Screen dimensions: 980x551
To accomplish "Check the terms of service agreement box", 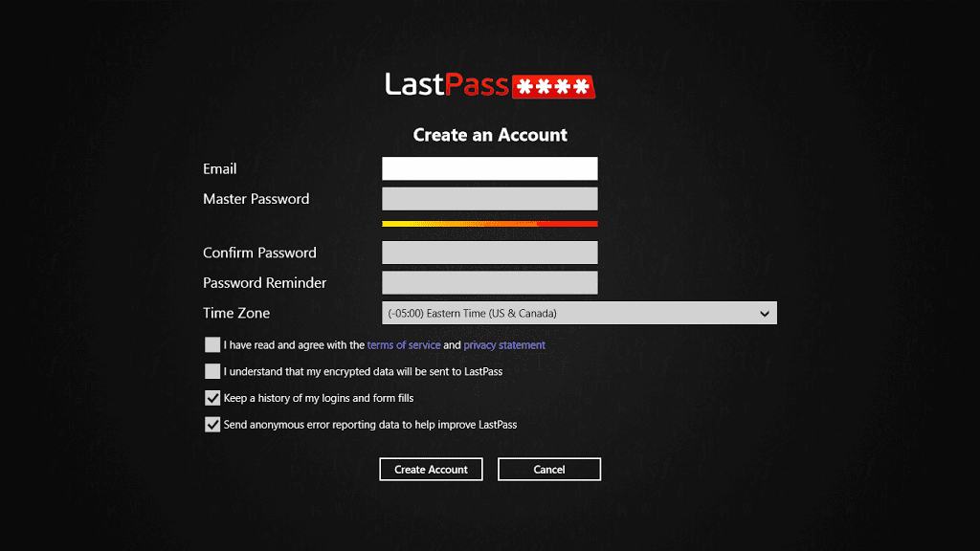I will [212, 344].
